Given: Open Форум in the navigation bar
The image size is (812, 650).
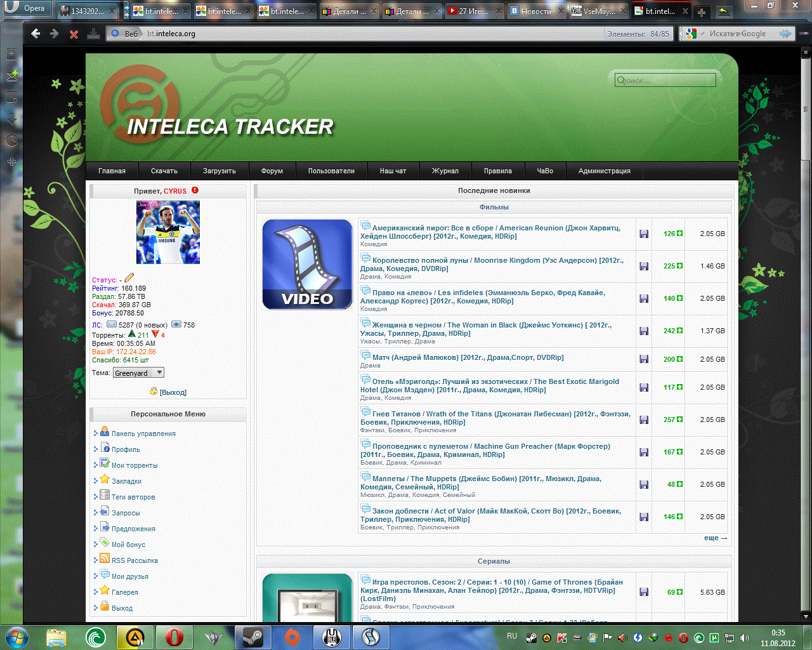Looking at the screenshot, I should pyautogui.click(x=272, y=171).
